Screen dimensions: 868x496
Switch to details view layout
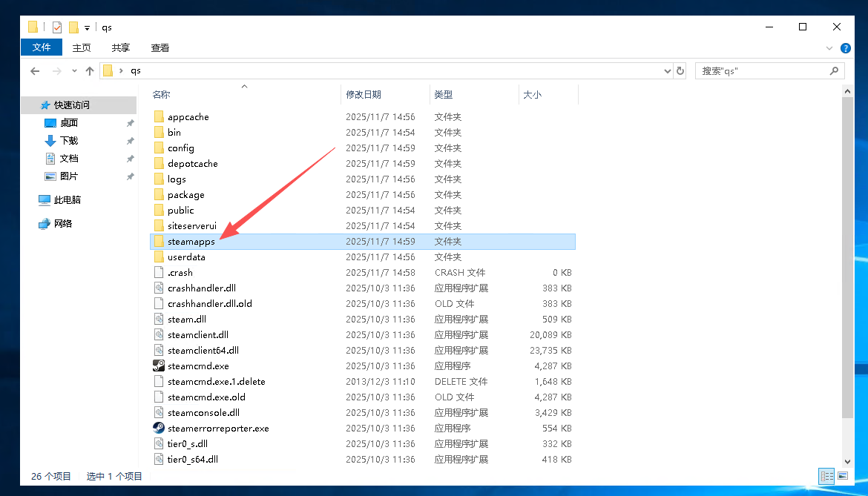pyautogui.click(x=826, y=476)
